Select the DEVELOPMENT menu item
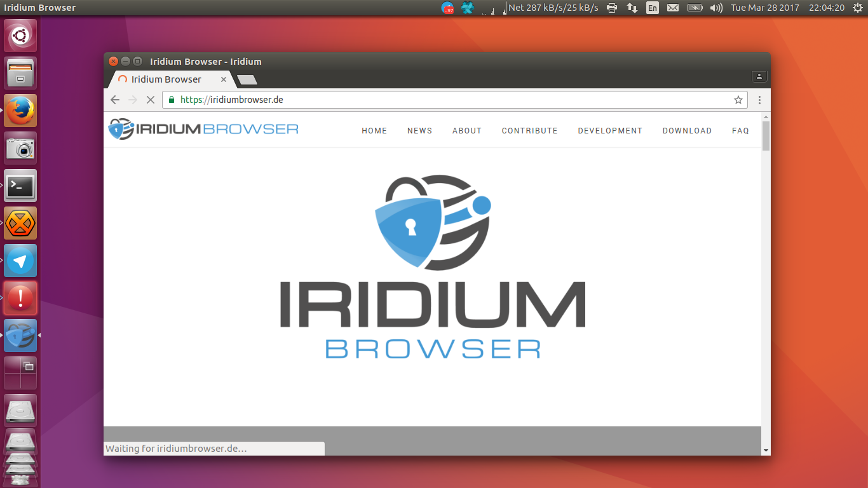The width and height of the screenshot is (868, 488). coord(610,131)
